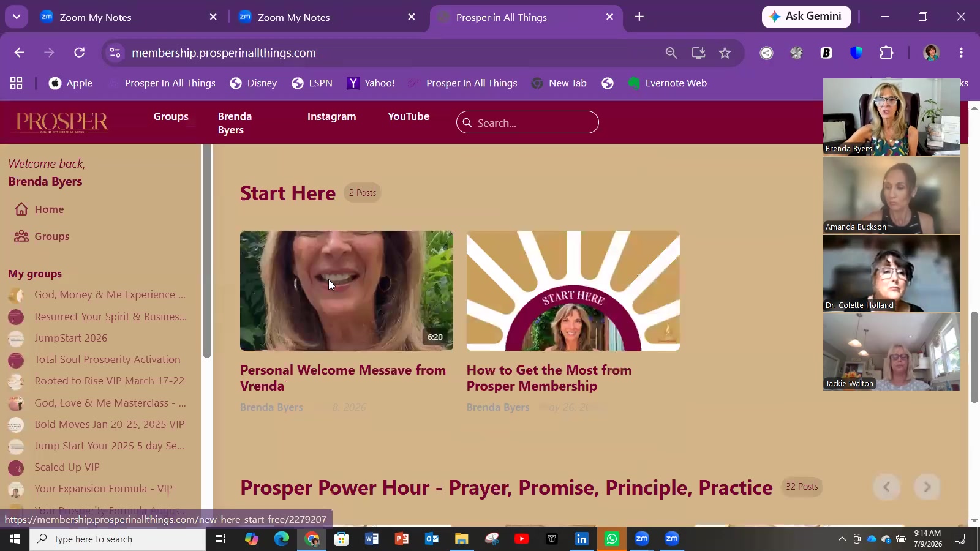Click previous arrow in Prosper Power Hour

[886, 487]
